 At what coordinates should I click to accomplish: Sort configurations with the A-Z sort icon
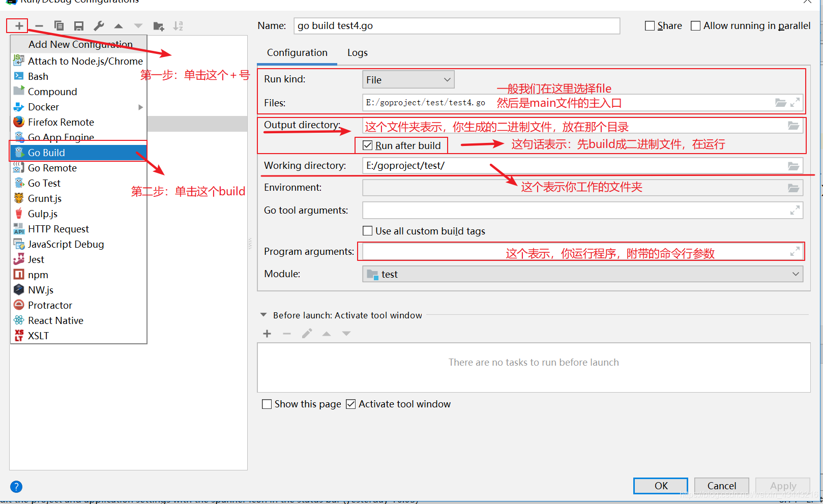178,26
